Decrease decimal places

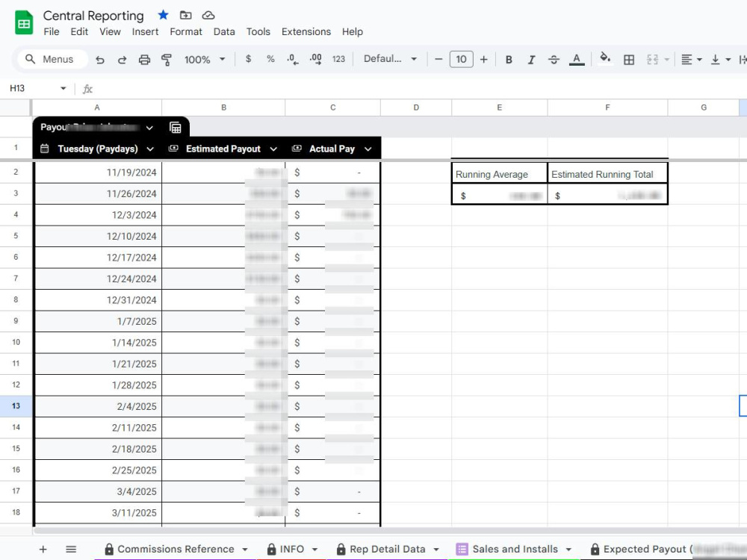pyautogui.click(x=293, y=59)
